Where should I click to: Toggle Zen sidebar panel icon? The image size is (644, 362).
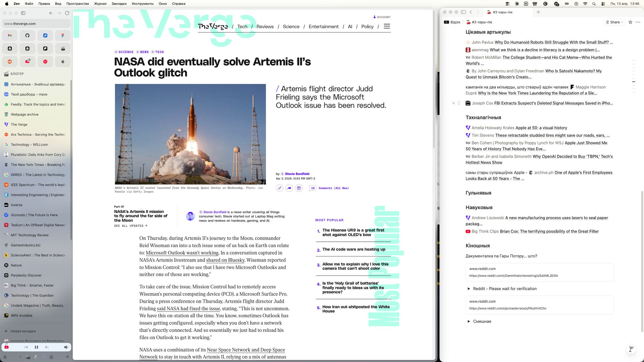click(23, 13)
